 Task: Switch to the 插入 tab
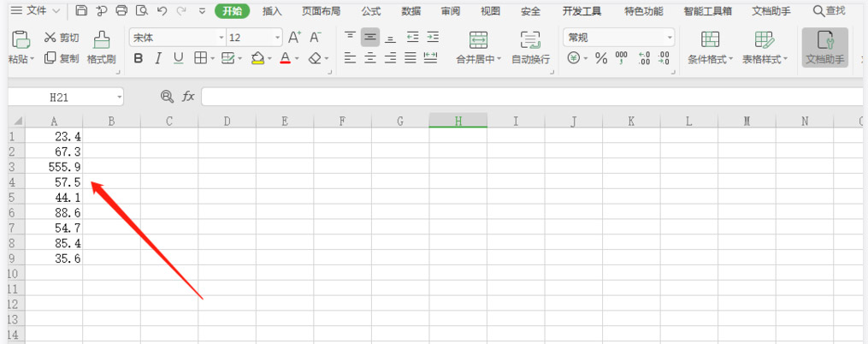pyautogui.click(x=272, y=10)
